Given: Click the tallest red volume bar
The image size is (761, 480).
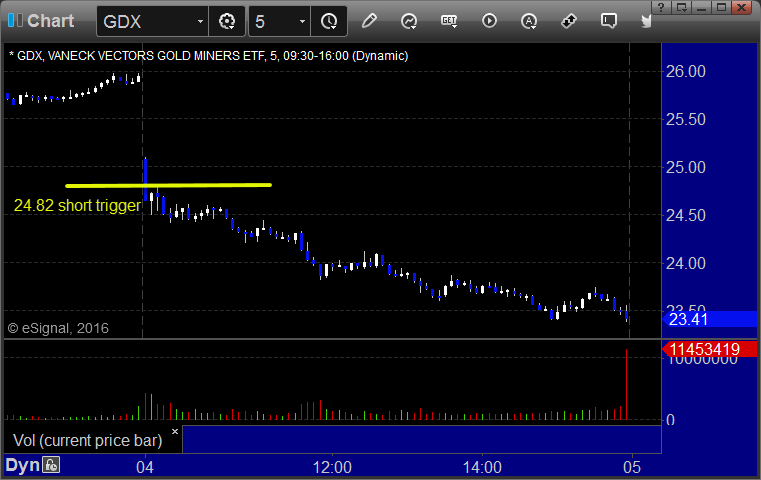Looking at the screenshot, I should (627, 384).
